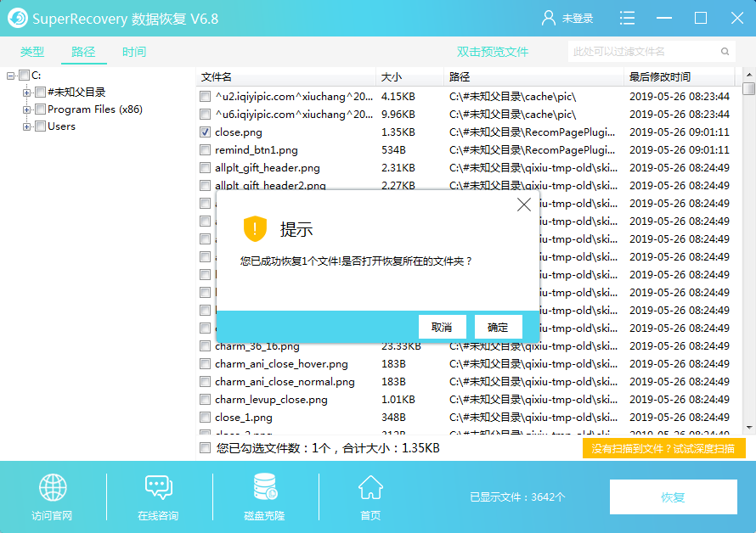Uncheck the close.png file checkbox
This screenshot has width=756, height=533.
(x=203, y=132)
